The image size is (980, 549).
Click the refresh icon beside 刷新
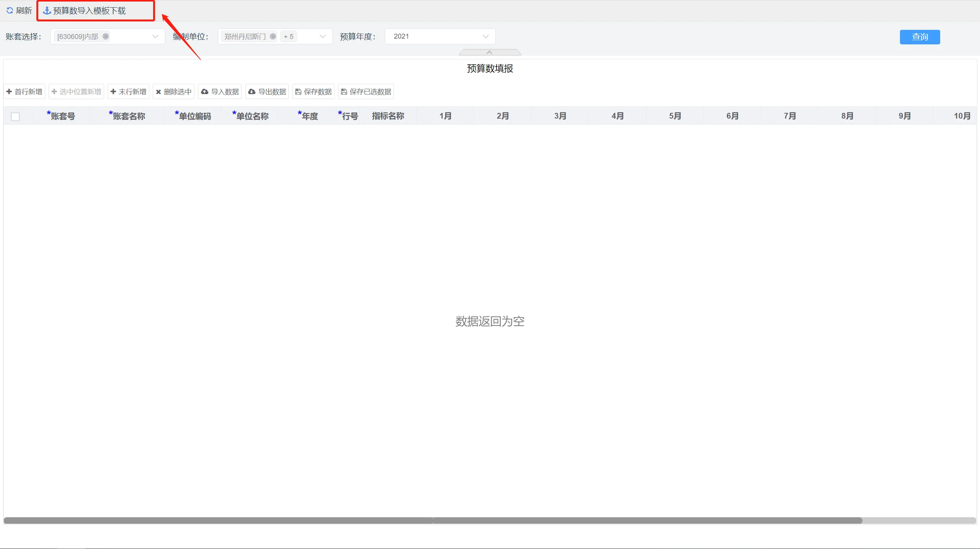[10, 11]
